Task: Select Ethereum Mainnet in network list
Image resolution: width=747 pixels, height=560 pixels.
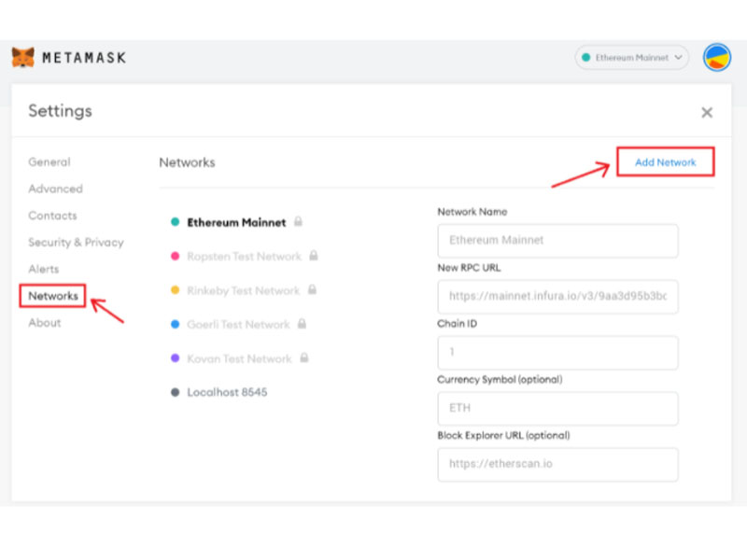Action: (236, 222)
